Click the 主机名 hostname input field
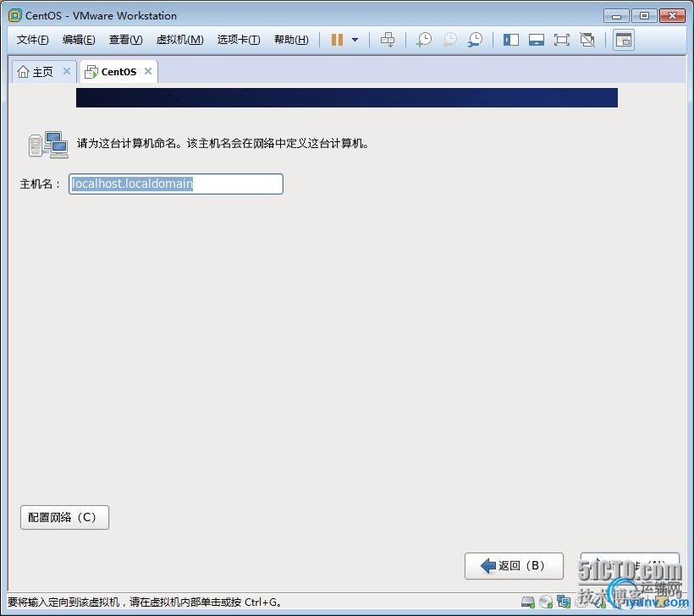Viewport: 694px width, 616px height. coord(176,184)
